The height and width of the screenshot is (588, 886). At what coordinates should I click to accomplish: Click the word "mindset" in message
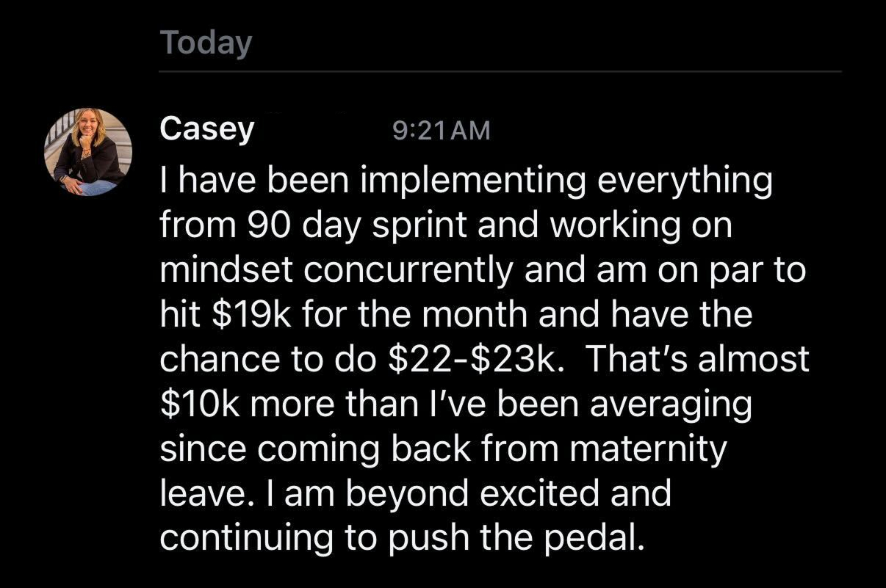(x=226, y=270)
